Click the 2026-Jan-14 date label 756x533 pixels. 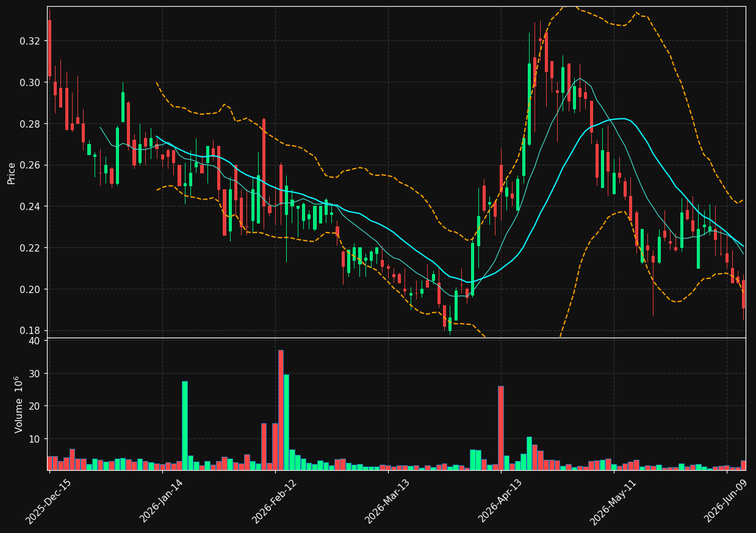pyautogui.click(x=162, y=501)
